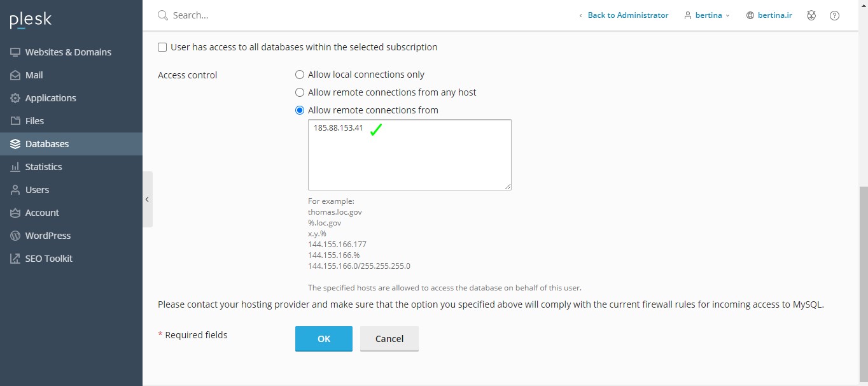Expand the bertina user dropdown
The width and height of the screenshot is (868, 386).
pos(707,15)
